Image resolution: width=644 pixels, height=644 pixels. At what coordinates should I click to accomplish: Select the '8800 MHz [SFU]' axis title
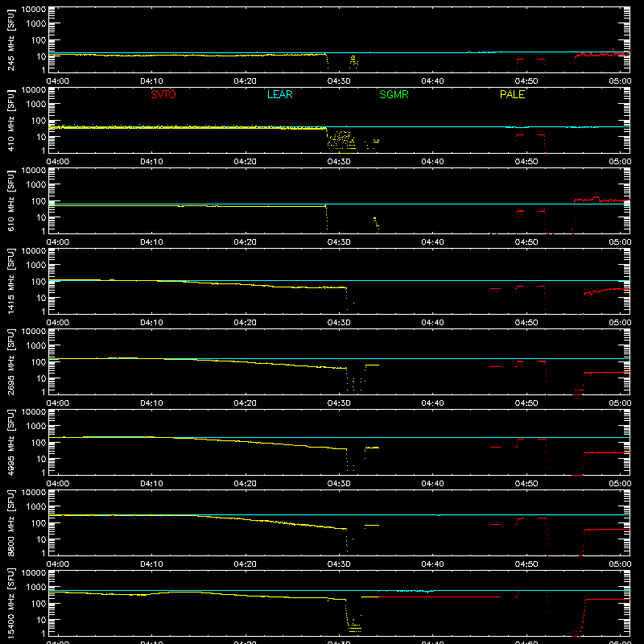pos(10,522)
